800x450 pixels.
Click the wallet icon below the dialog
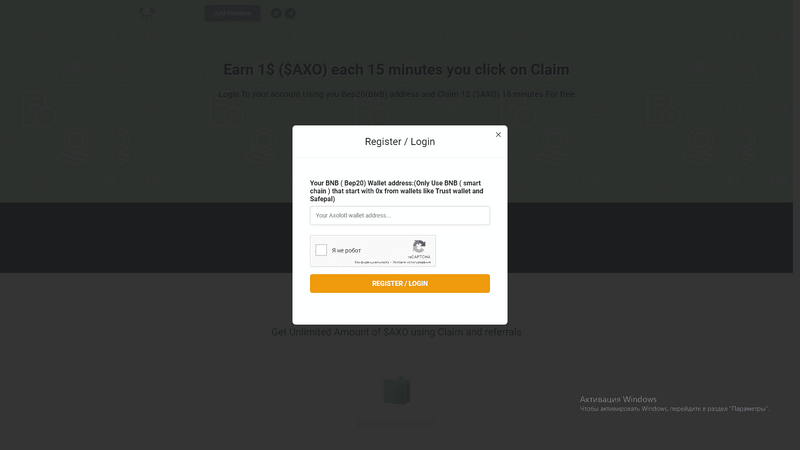396,391
